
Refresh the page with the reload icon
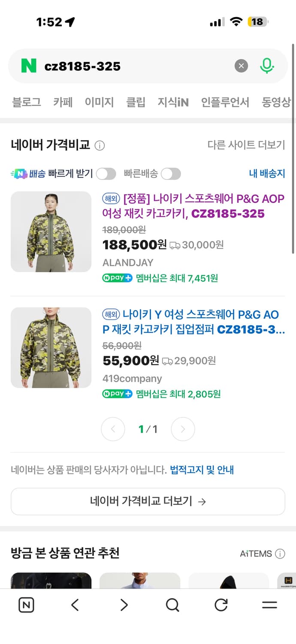pyautogui.click(x=220, y=605)
